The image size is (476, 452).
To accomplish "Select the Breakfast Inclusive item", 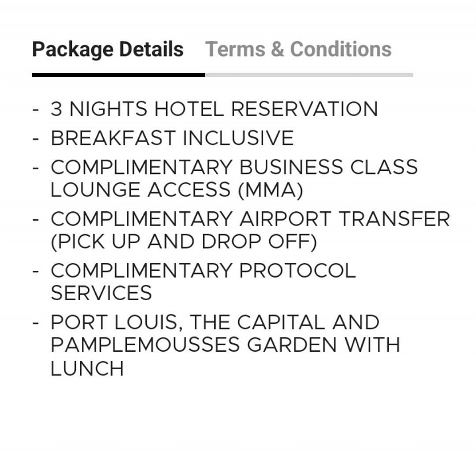I will tap(172, 138).
